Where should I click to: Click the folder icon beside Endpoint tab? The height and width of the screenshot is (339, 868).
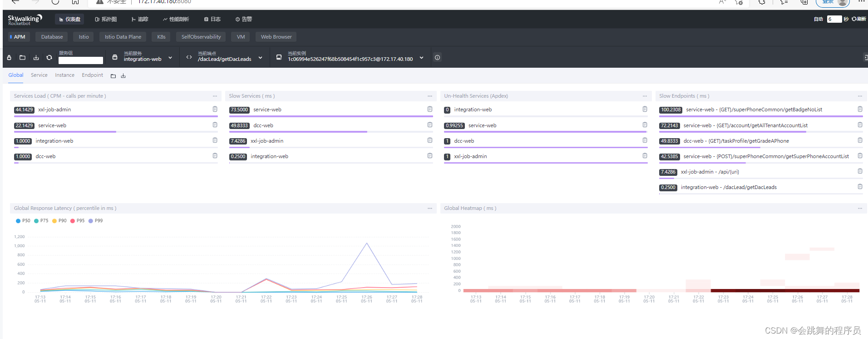[113, 76]
